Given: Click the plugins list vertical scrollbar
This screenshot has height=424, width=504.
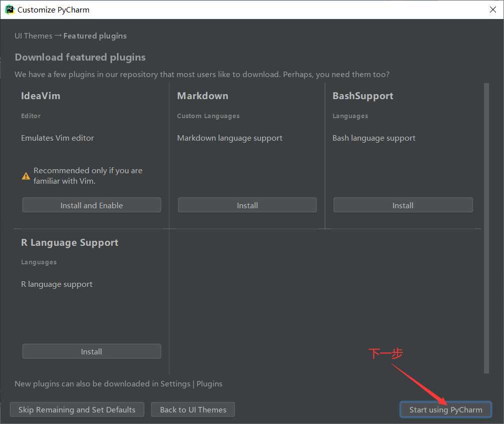Looking at the screenshot, I should (486, 228).
